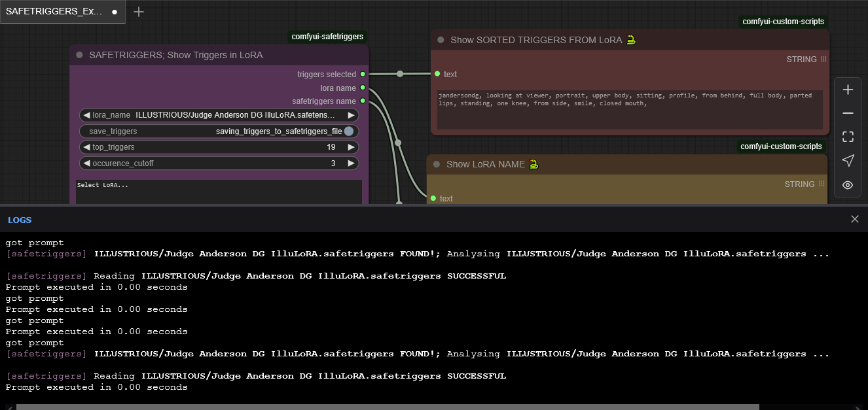Click the zoom in plus icon

click(x=848, y=90)
